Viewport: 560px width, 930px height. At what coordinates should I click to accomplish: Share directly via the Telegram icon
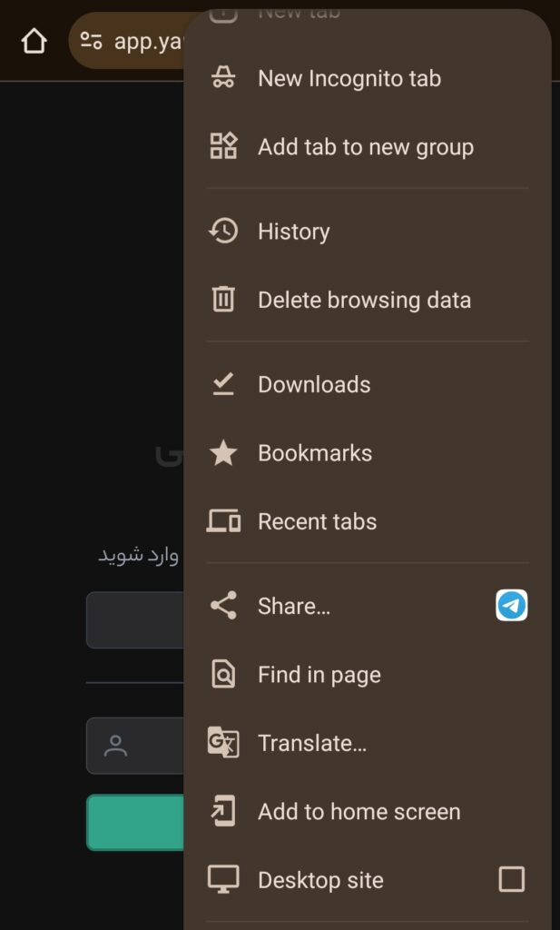(x=511, y=606)
